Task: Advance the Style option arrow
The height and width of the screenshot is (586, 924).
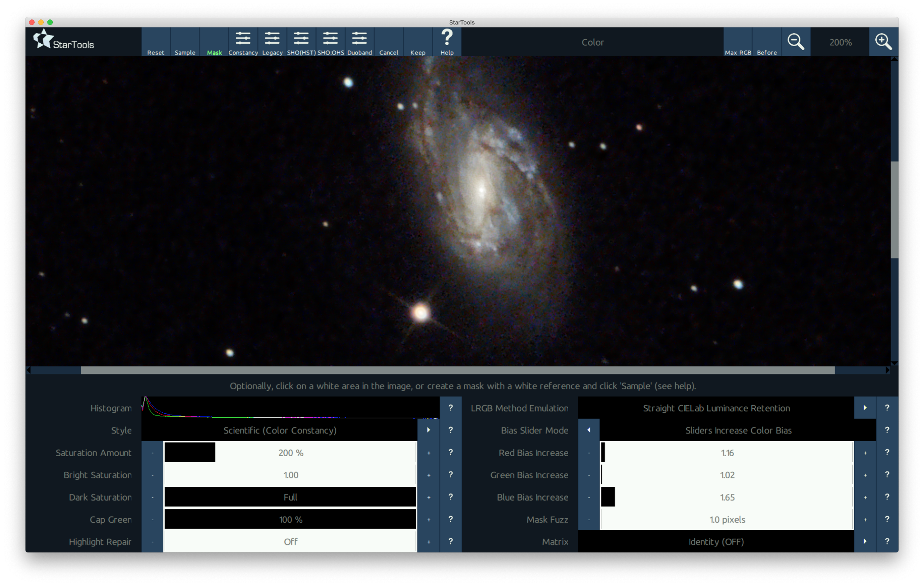Action: [x=429, y=430]
